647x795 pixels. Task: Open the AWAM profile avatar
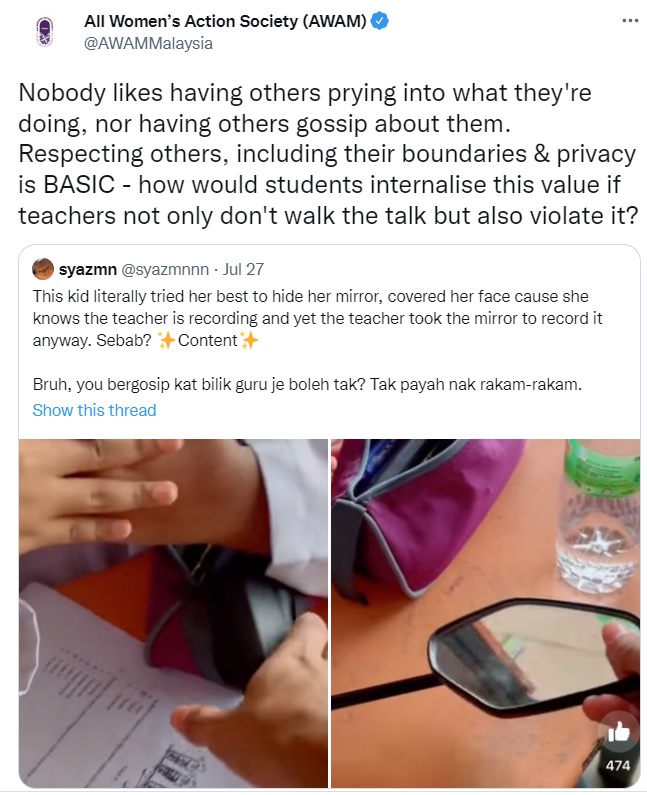pyautogui.click(x=45, y=32)
